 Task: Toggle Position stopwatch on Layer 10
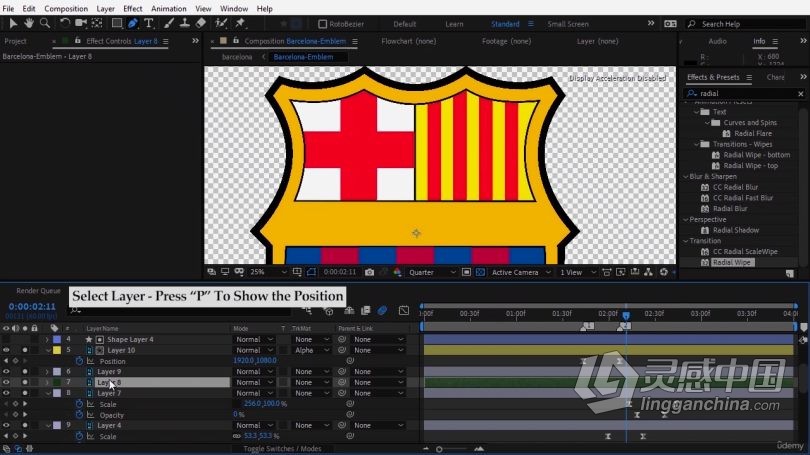click(x=79, y=361)
